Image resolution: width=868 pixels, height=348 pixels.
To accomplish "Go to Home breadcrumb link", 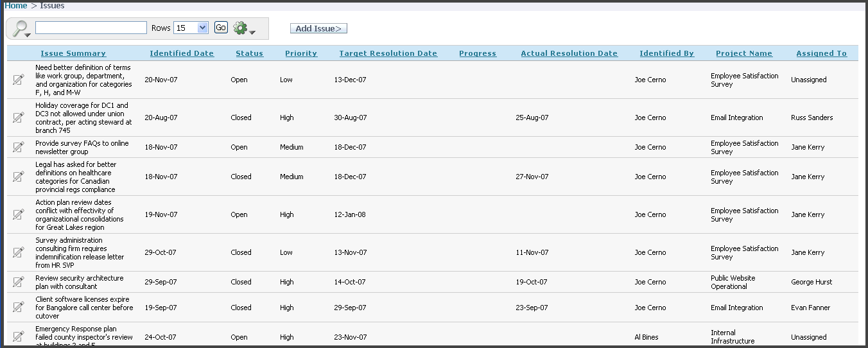I will point(16,6).
